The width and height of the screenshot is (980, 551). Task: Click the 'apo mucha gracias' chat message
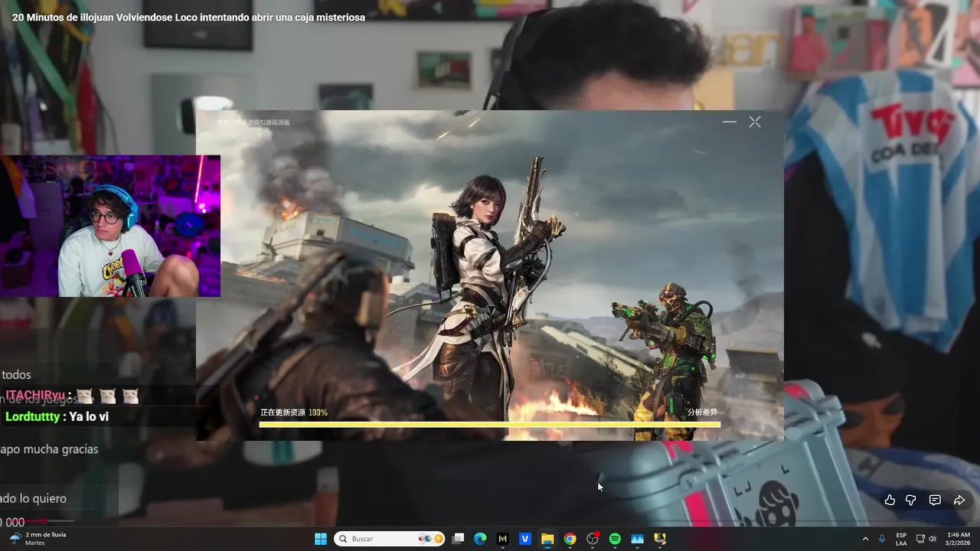tap(49, 449)
